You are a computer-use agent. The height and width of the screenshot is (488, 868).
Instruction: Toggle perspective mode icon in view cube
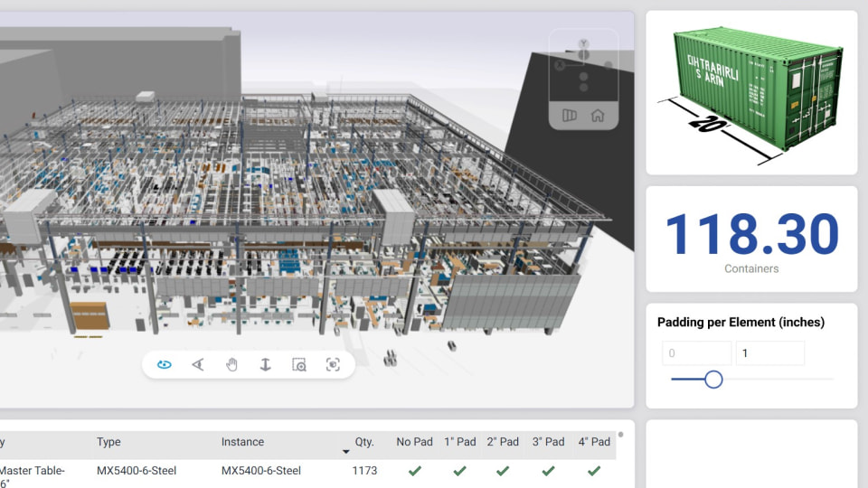click(570, 116)
